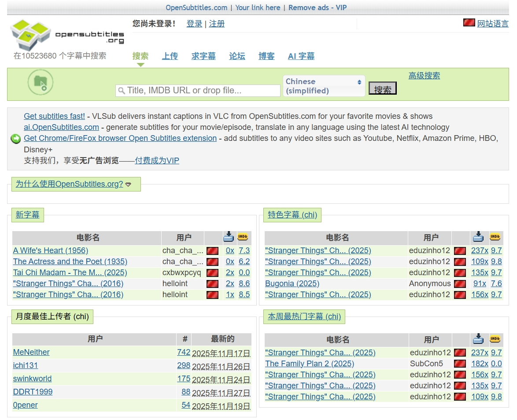Select the AI 字幕 tab

point(301,56)
